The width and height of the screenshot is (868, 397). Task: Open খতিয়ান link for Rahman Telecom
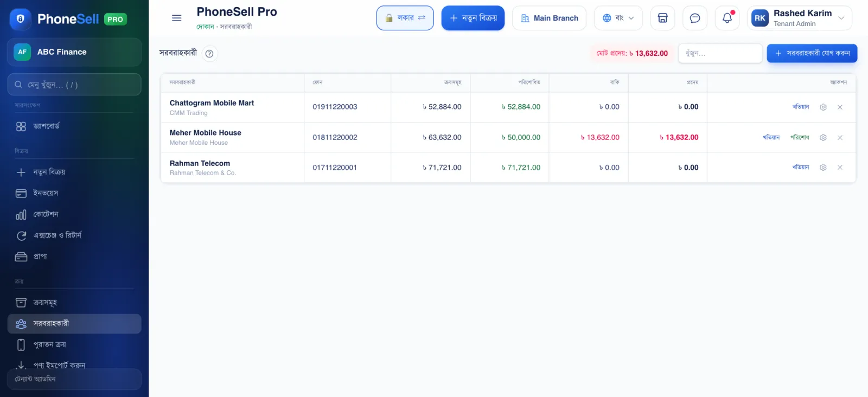click(x=801, y=167)
